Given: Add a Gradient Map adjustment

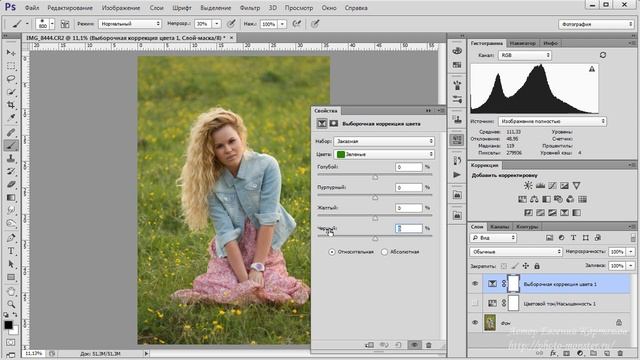Looking at the screenshot, I should click(576, 213).
